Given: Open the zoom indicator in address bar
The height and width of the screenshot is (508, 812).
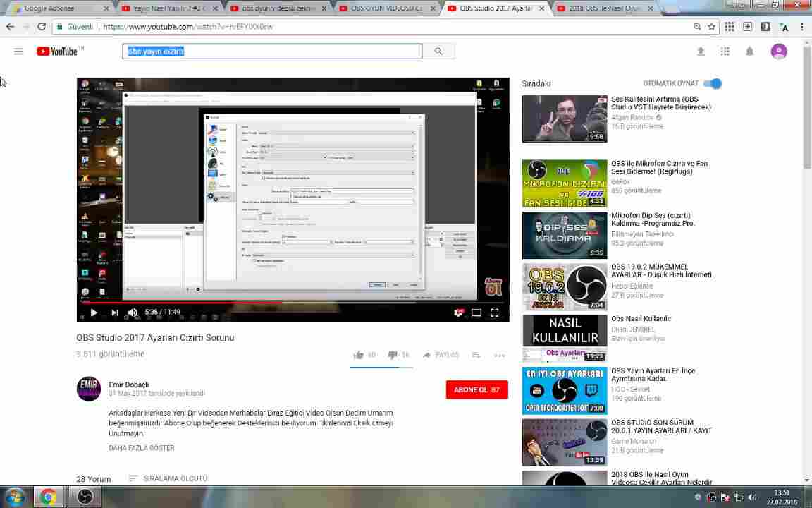Looking at the screenshot, I should (x=697, y=26).
